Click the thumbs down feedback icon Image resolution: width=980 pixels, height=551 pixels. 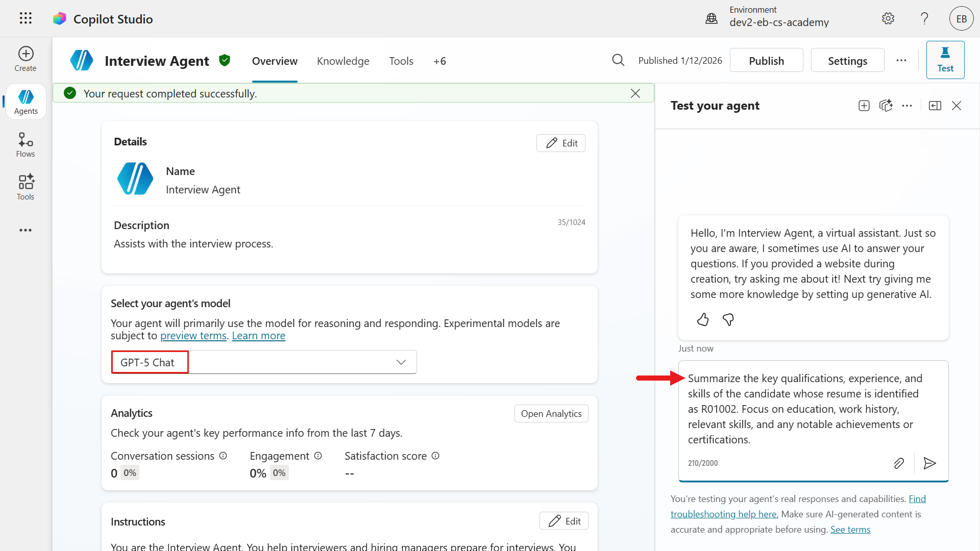pos(728,320)
